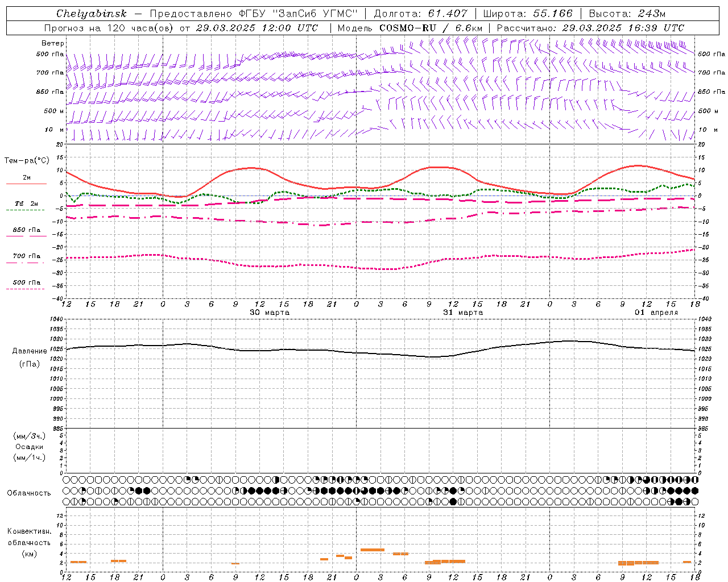The image size is (728, 582).
Task: Click the (гПа) pressure unit label
Action: [x=30, y=364]
